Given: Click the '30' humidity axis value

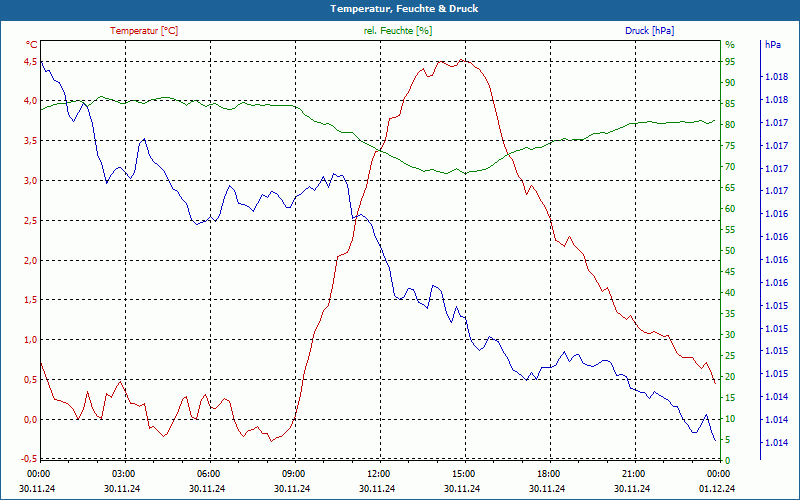Looking at the screenshot, I should point(730,335).
